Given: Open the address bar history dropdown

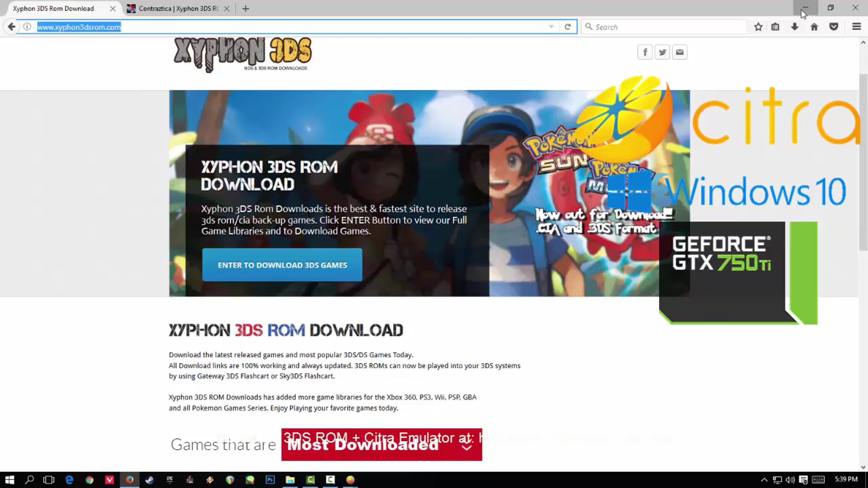Looking at the screenshot, I should [x=551, y=27].
